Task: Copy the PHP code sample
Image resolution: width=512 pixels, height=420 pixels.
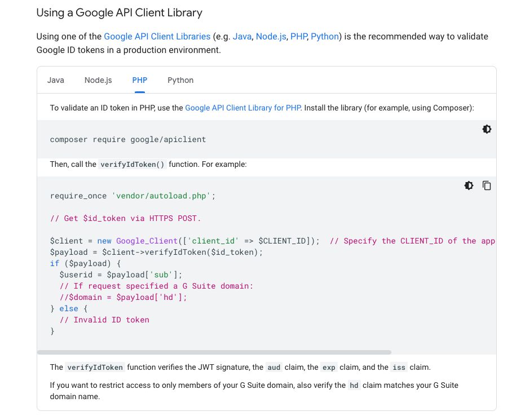Action: [x=487, y=185]
